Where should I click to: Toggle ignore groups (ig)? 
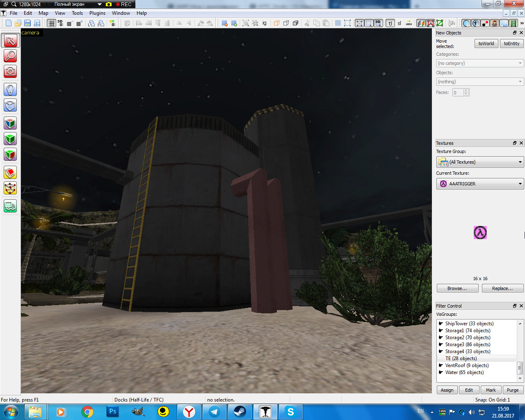pos(265,23)
